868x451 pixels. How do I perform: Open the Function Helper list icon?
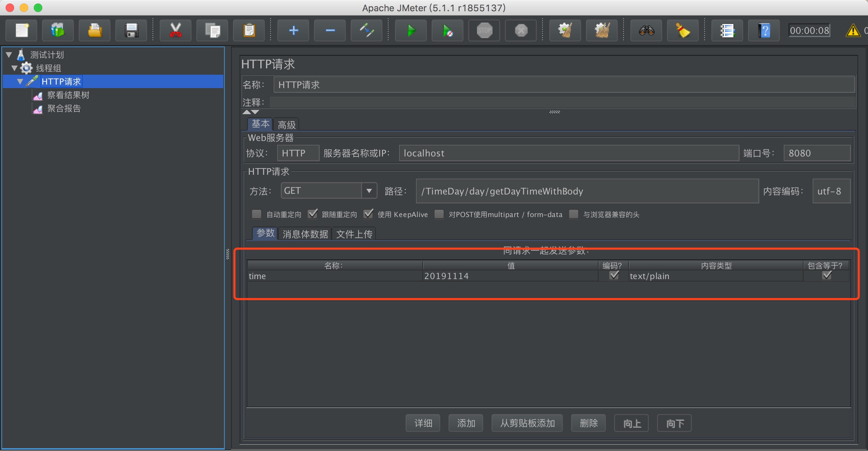[x=727, y=30]
